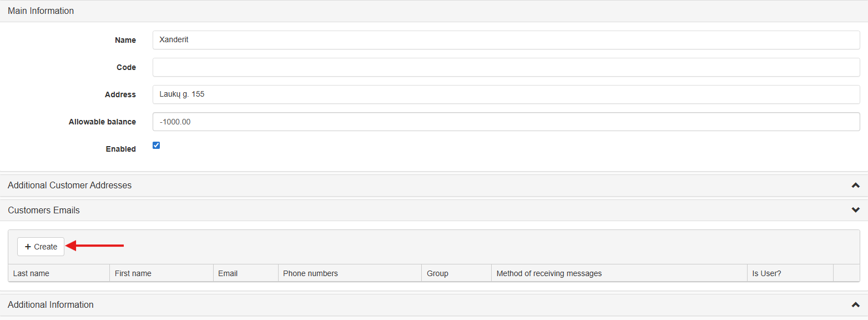Collapse Customers Emails section with the chevron

coord(855,210)
